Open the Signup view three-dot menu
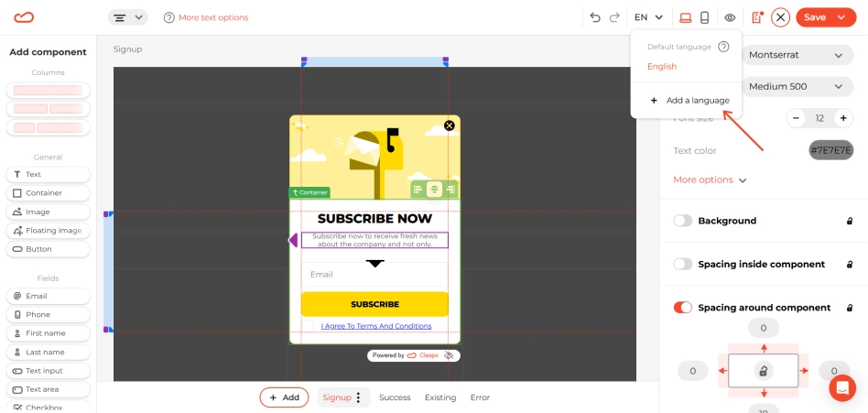868x413 pixels. [358, 397]
